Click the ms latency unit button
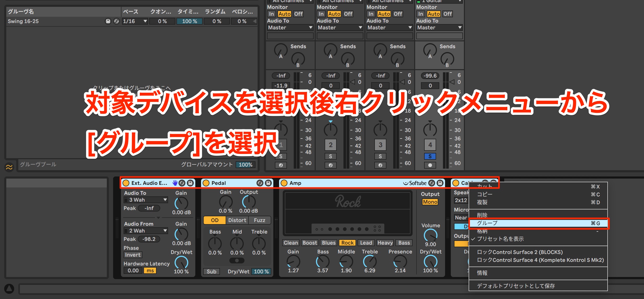 coord(150,270)
